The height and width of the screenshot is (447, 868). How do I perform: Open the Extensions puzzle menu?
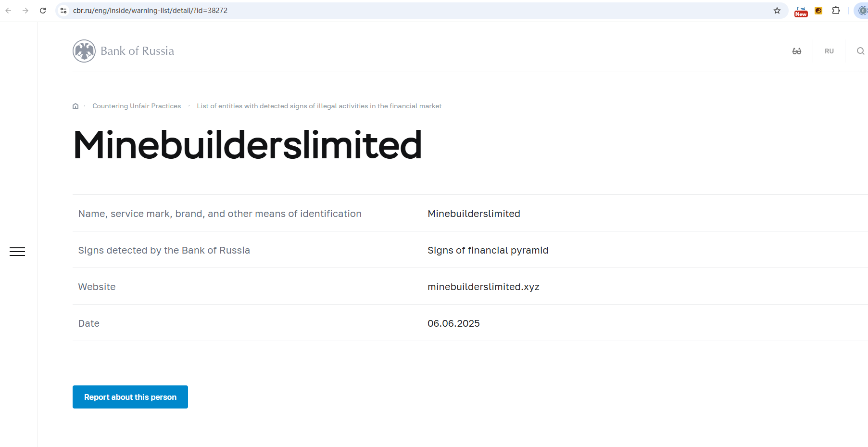click(x=836, y=11)
